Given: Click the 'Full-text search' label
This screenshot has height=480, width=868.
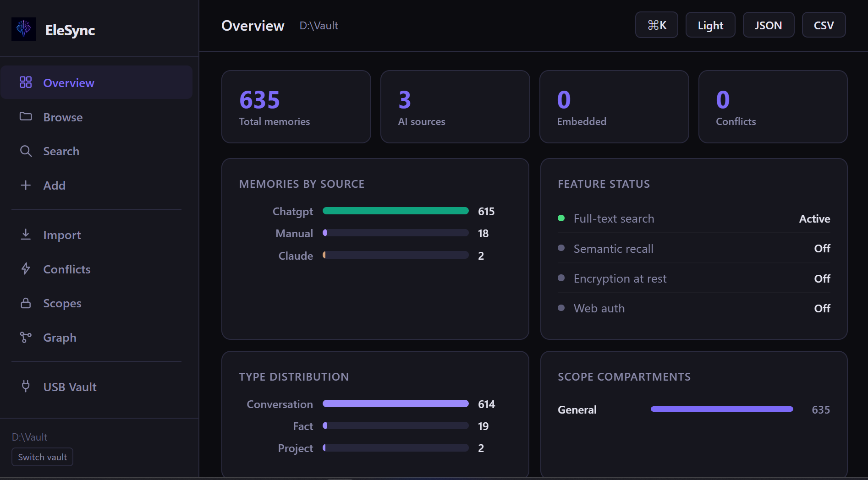Looking at the screenshot, I should pos(614,219).
